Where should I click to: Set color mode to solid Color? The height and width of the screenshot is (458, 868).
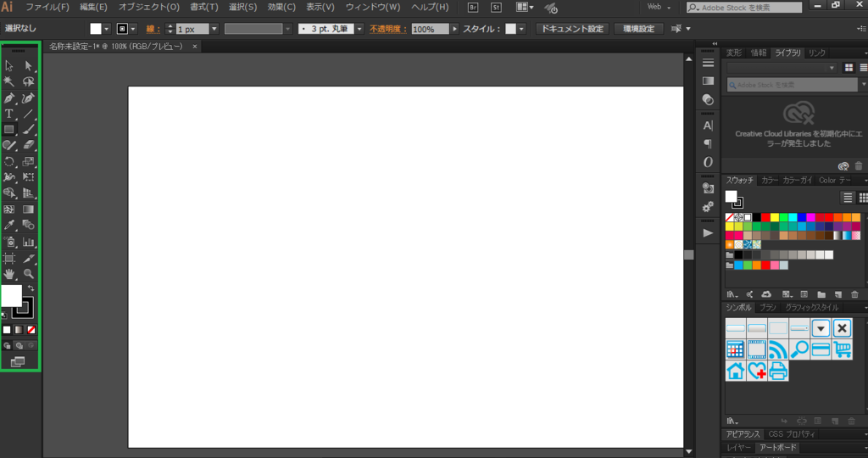point(7,330)
